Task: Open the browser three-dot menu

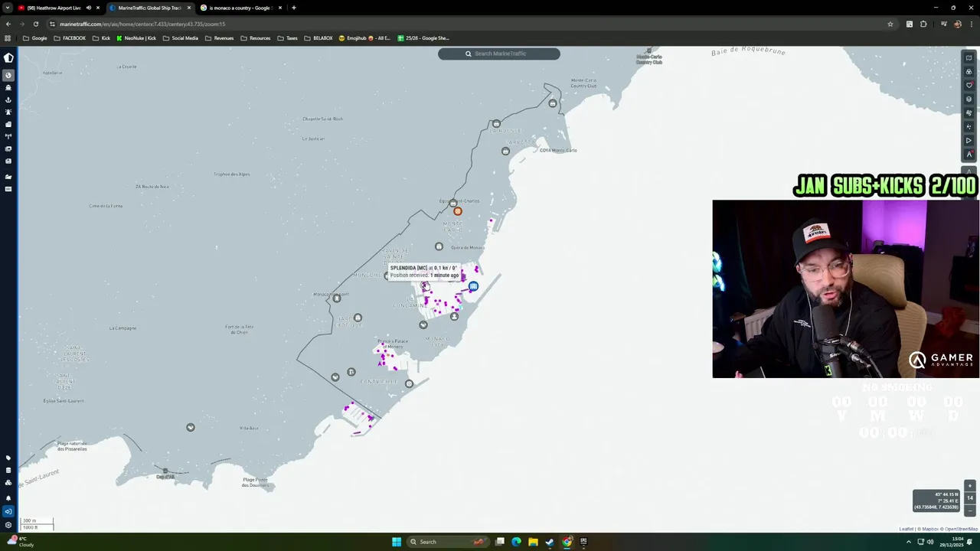Action: click(x=972, y=24)
